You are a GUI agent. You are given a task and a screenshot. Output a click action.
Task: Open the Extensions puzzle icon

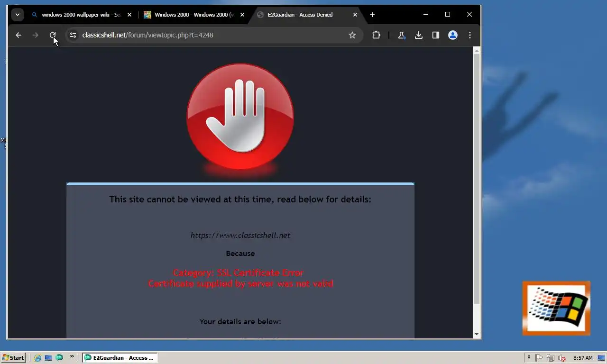(376, 35)
